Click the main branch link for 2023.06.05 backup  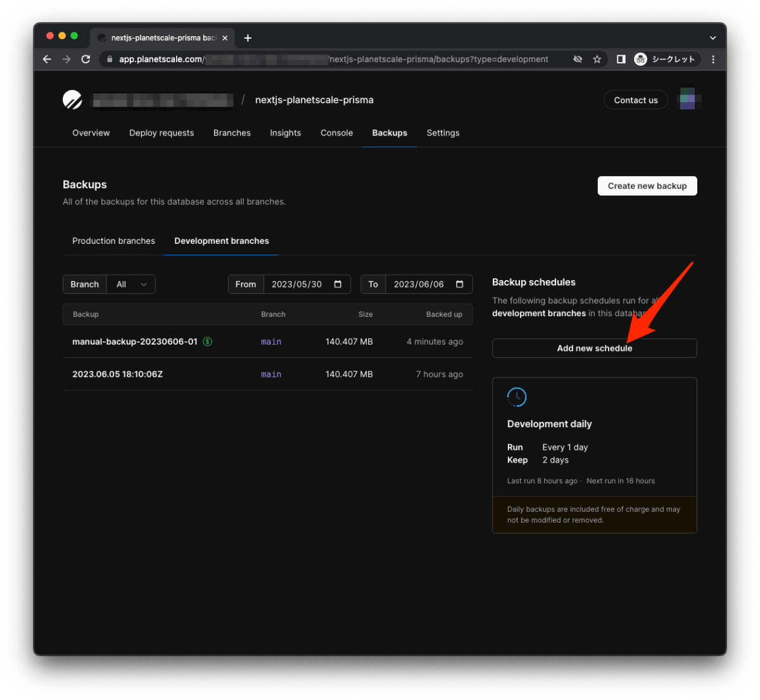coord(271,374)
